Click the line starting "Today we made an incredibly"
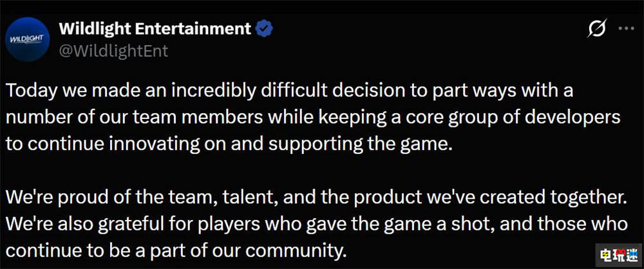Image resolution: width=644 pixels, height=269 pixels. 289,92
